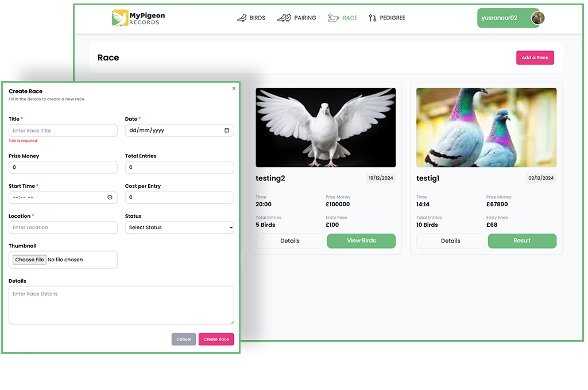588x390 pixels.
Task: Click the Prize Money input
Action: [63, 167]
